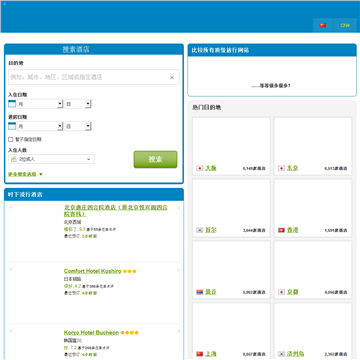Click the South Korea flag beside Seoul
Image resolution: width=360 pixels, height=360 pixels.
[x=199, y=230]
